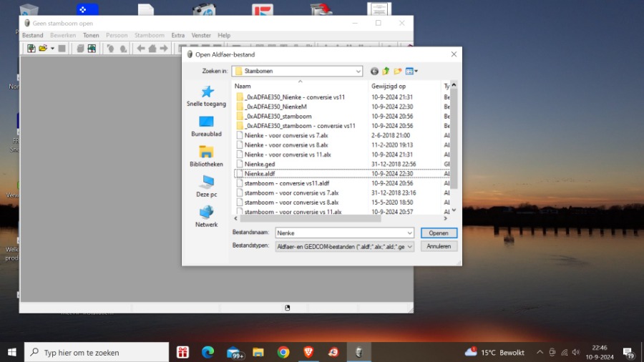Go up one folder level

(x=386, y=71)
